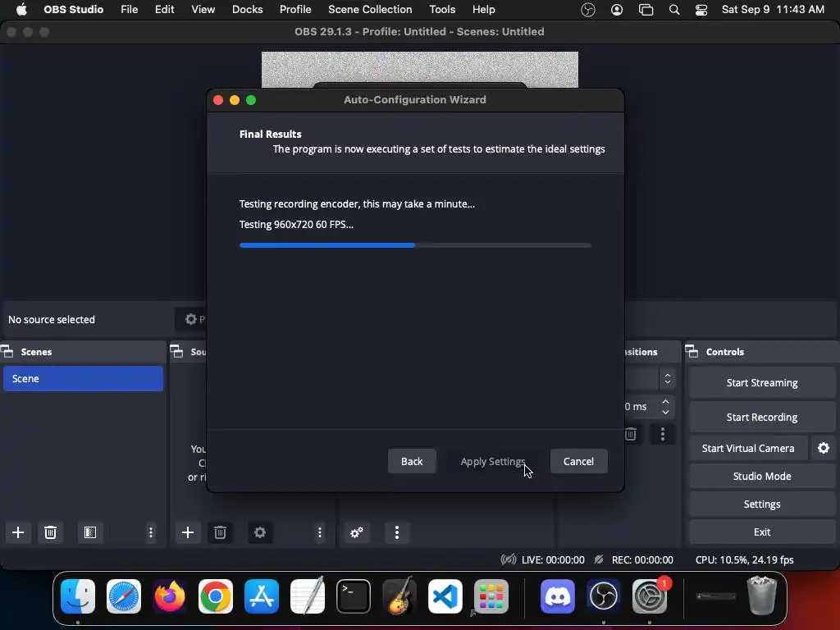Click the date and time in menu bar
The image size is (840, 630).
coord(773,10)
